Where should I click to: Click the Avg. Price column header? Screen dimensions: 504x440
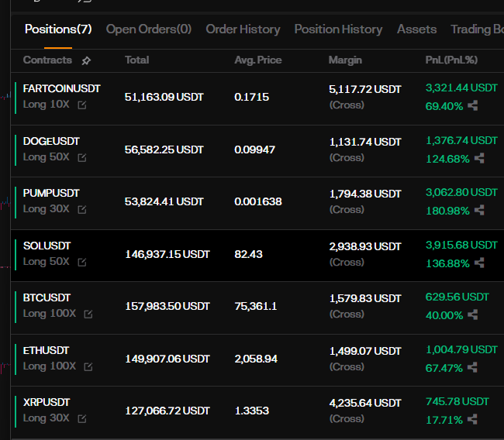click(x=258, y=60)
